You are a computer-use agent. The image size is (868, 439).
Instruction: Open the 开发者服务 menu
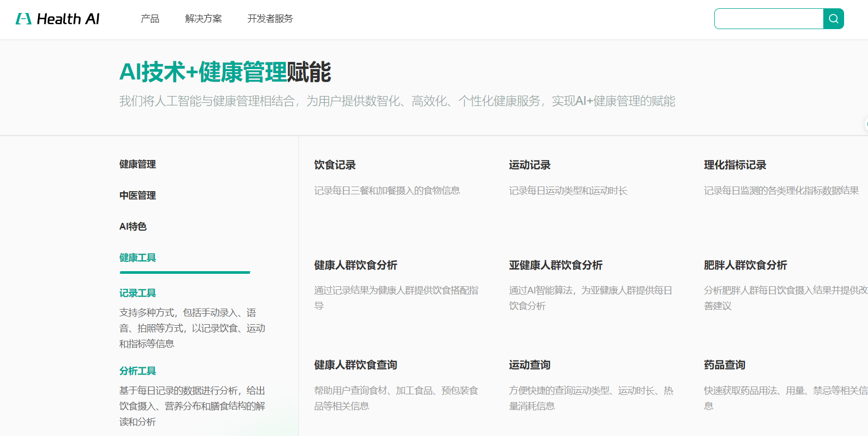click(x=270, y=19)
